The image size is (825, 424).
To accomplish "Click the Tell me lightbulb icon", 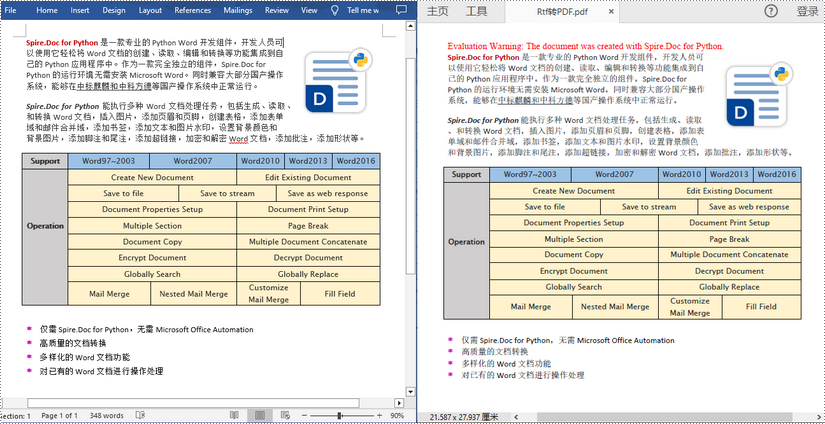I will tap(335, 10).
